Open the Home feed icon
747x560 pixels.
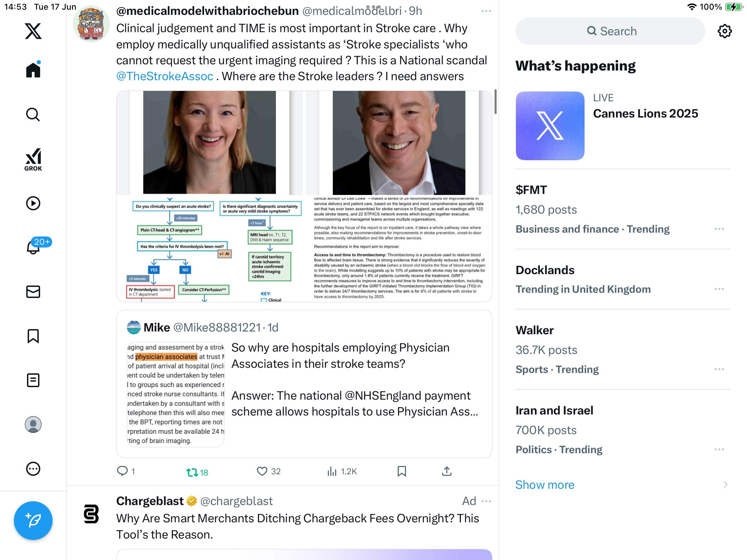click(33, 69)
